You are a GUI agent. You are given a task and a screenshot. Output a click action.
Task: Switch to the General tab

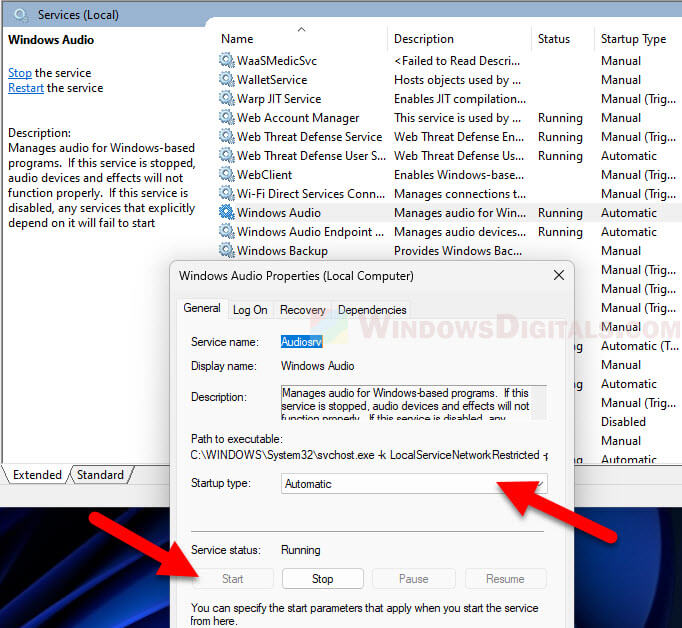coord(202,308)
